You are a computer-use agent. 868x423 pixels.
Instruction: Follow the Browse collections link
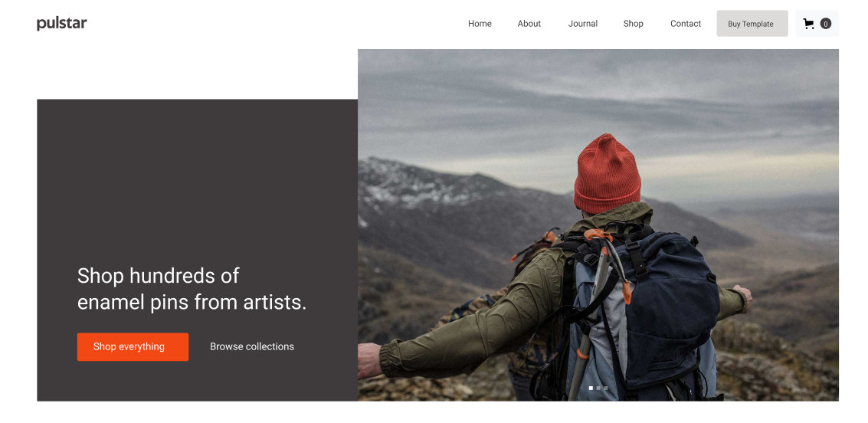pos(252,346)
